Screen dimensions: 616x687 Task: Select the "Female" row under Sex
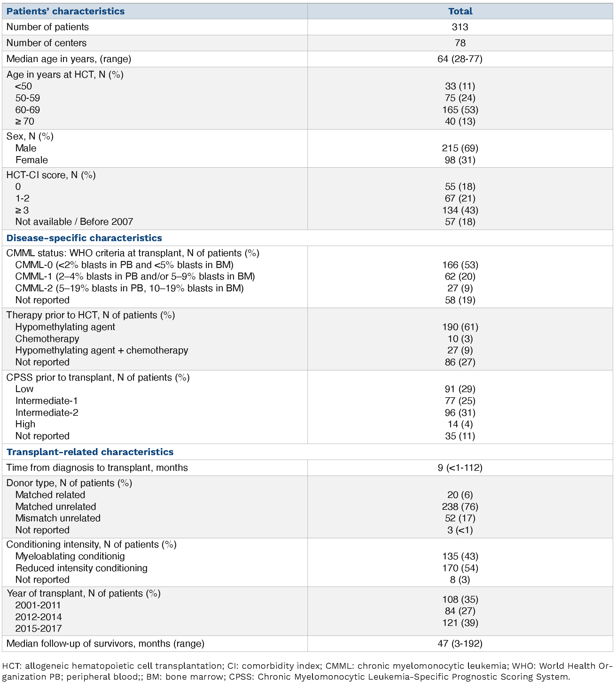pos(31,160)
